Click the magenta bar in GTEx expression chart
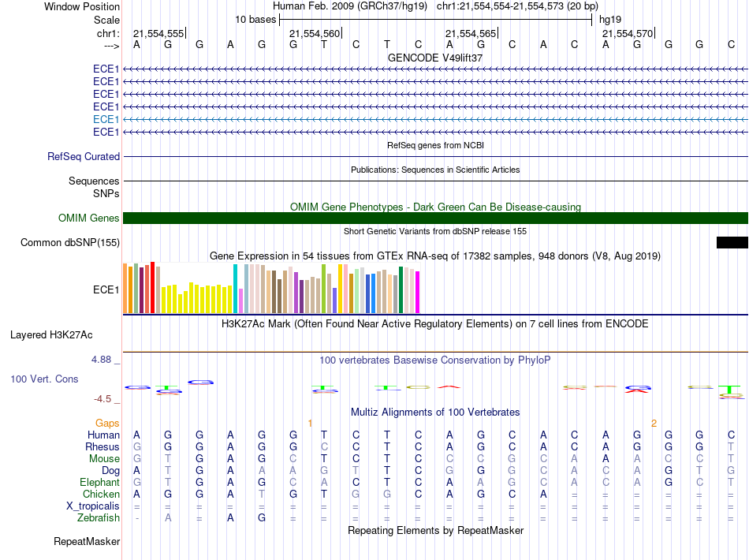This screenshot has height=560, width=749. tap(418, 292)
